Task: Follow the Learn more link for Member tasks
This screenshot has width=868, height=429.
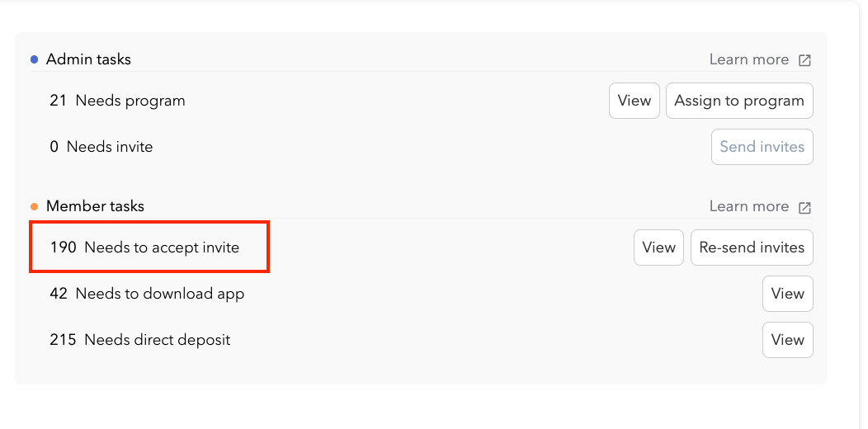Action: click(x=748, y=206)
